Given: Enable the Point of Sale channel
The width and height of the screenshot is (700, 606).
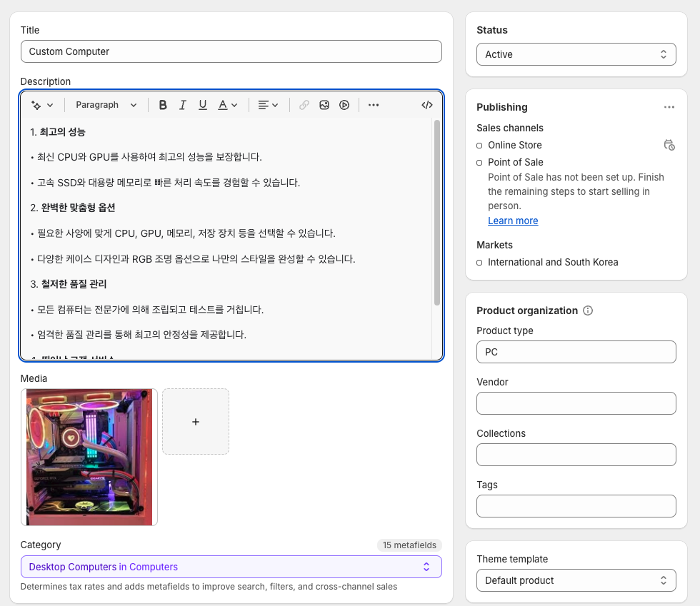Looking at the screenshot, I should pos(479,162).
